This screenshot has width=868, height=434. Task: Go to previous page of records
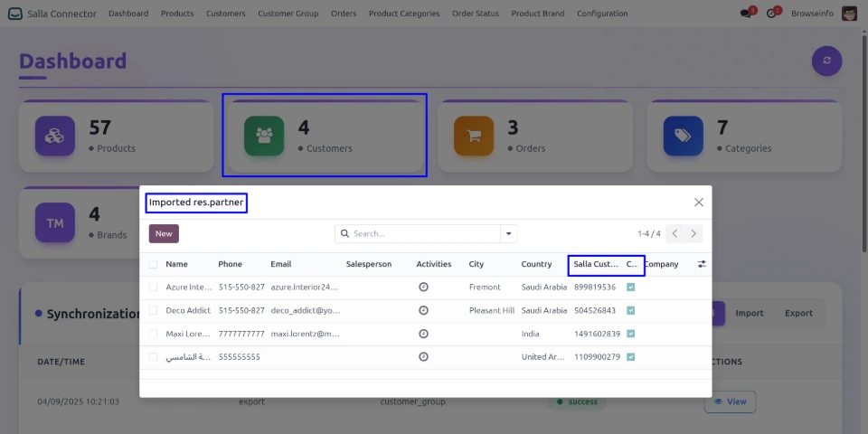tap(675, 233)
